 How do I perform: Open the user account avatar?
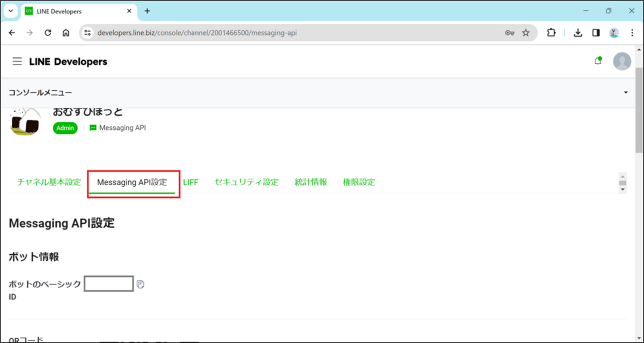click(x=622, y=61)
